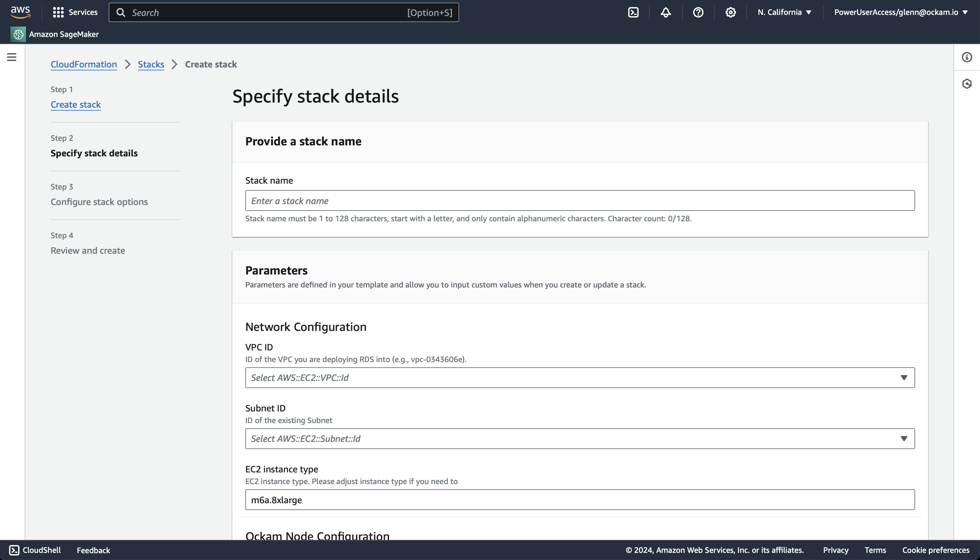Screen dimensions: 980x560
Task: Open the notifications bell
Action: (665, 12)
